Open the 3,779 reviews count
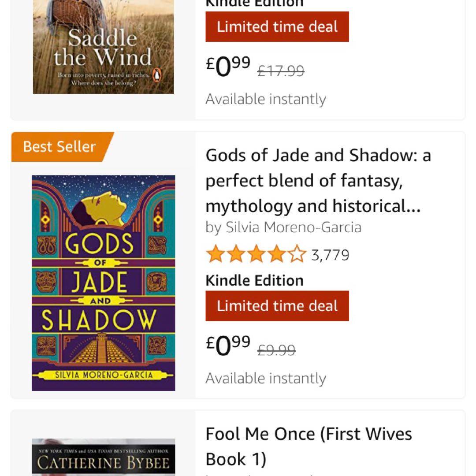Image resolution: width=476 pixels, height=476 pixels. [330, 255]
